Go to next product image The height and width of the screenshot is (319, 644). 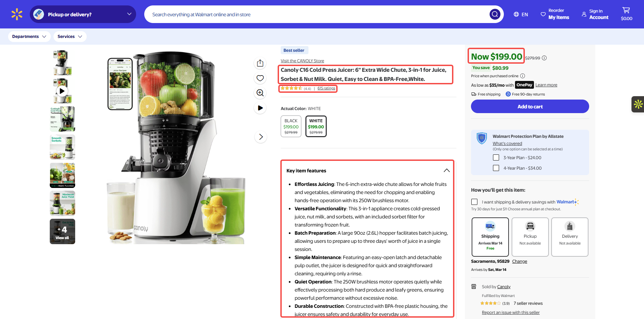(x=261, y=137)
